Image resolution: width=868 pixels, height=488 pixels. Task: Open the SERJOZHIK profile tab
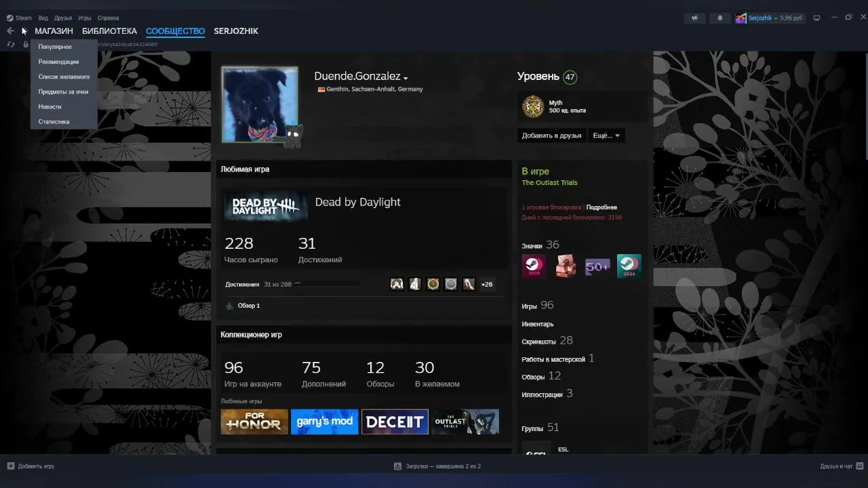tap(236, 31)
